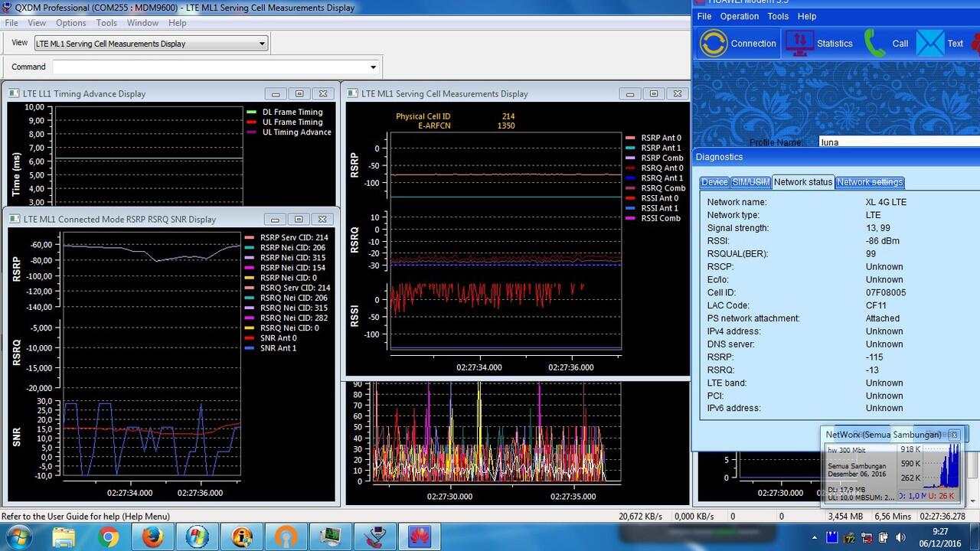This screenshot has width=980, height=551.
Task: Select the Network status tab
Action: pos(803,182)
